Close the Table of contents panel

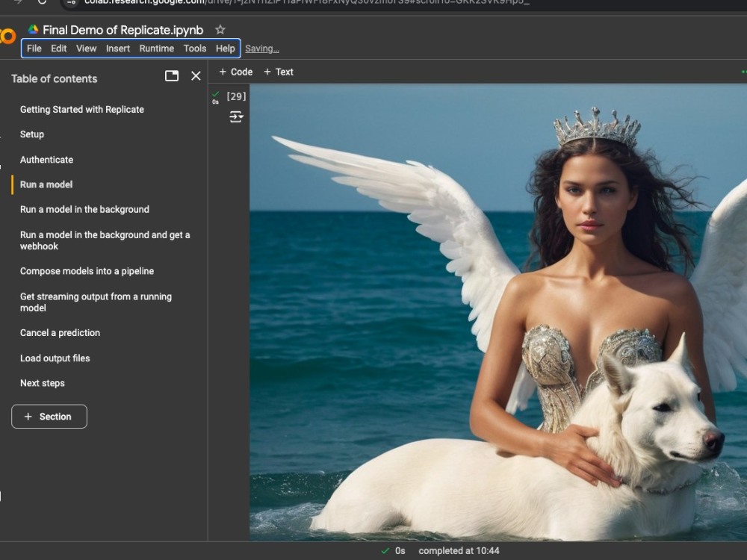[196, 75]
